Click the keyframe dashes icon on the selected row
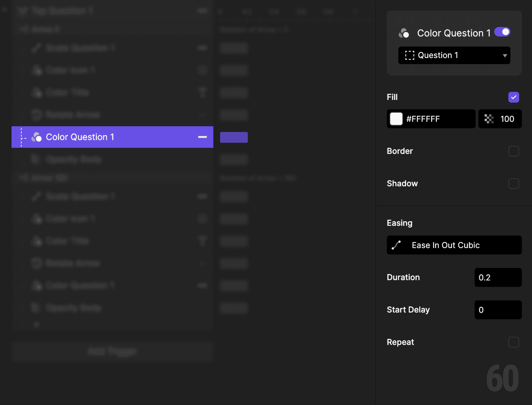The width and height of the screenshot is (532, 405). tap(203, 137)
